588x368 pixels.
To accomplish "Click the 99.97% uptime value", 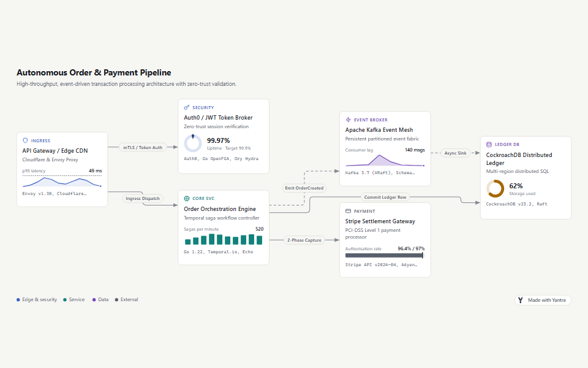I will [218, 140].
